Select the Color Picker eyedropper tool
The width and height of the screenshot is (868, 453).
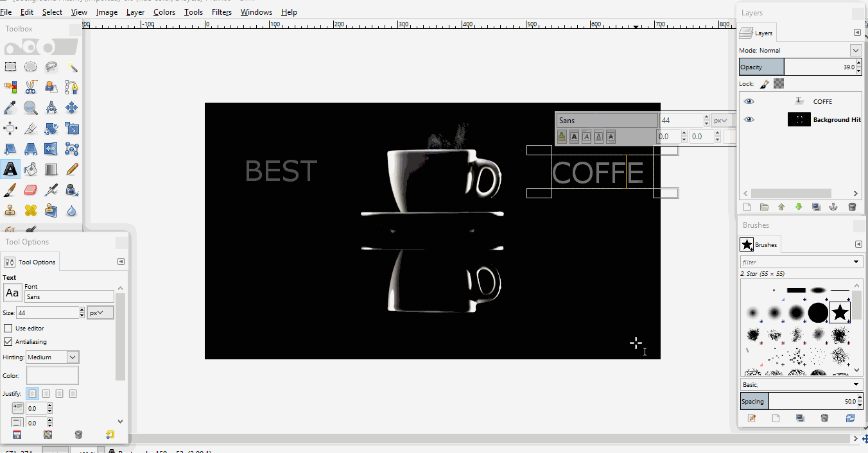pyautogui.click(x=10, y=107)
